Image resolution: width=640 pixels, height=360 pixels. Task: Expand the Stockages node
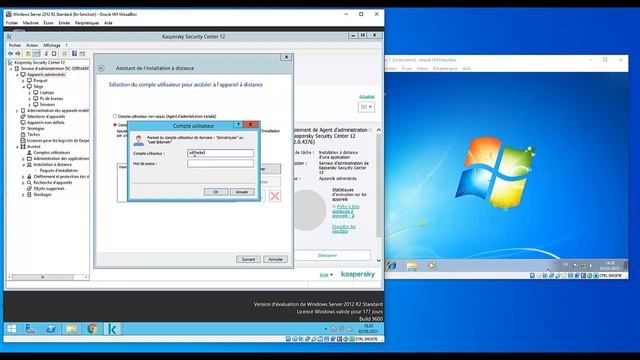(23, 195)
